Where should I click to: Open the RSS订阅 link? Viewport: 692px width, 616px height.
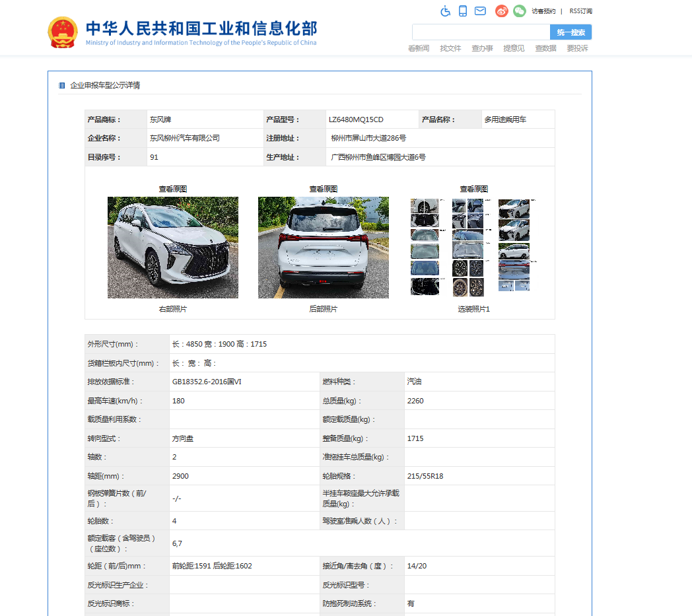pos(580,11)
